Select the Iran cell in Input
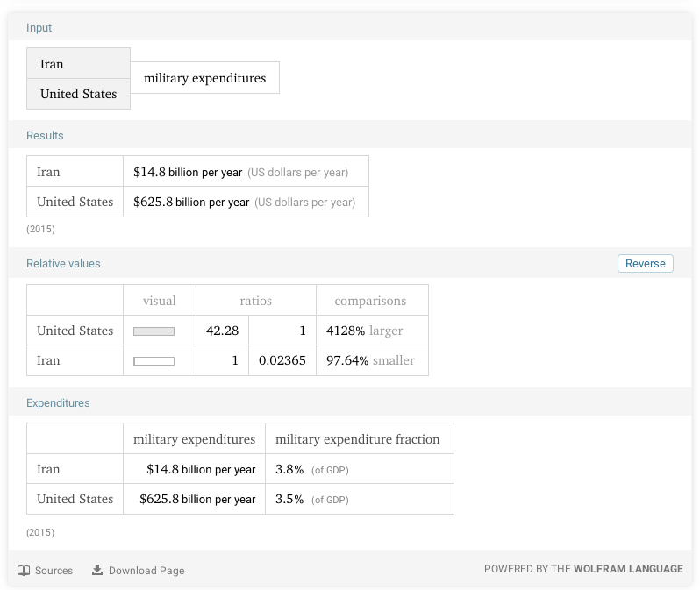Viewport: 700px width, 590px height. pyautogui.click(x=79, y=64)
